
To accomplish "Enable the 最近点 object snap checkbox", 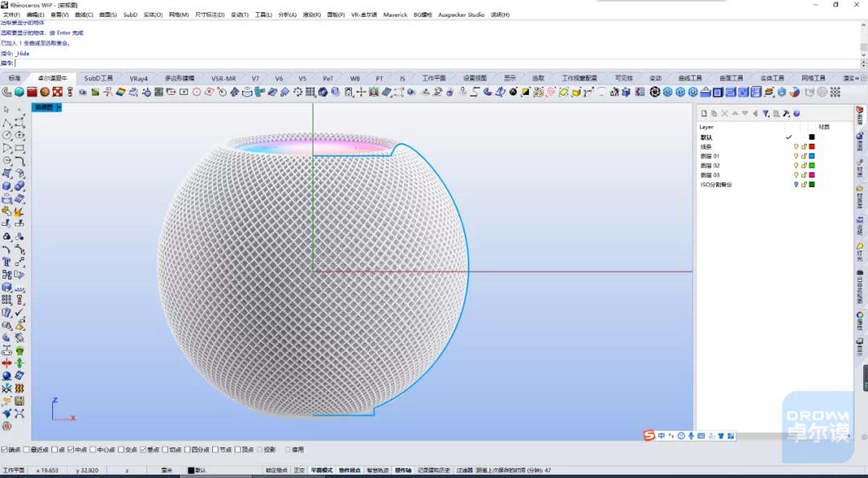I will tap(26, 450).
